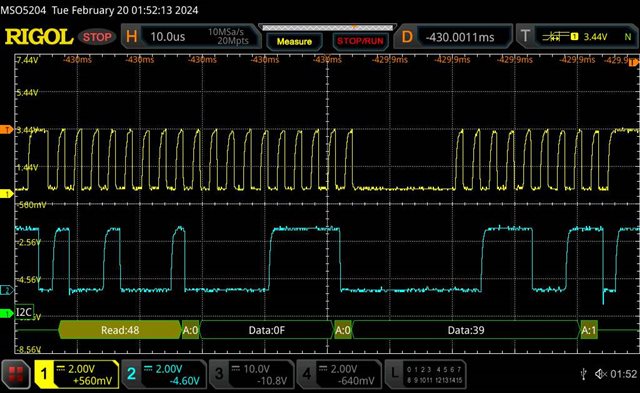Enable channel 4 2.00V button

pyautogui.click(x=339, y=374)
